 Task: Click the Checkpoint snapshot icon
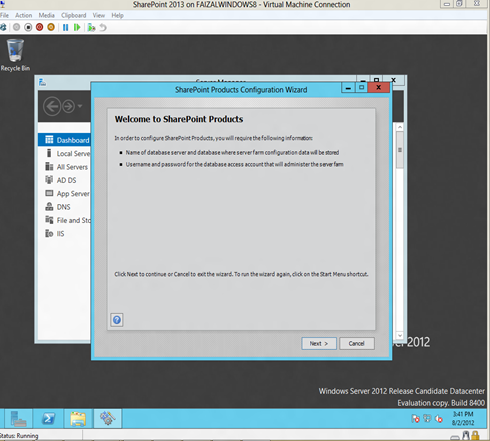pos(91,27)
